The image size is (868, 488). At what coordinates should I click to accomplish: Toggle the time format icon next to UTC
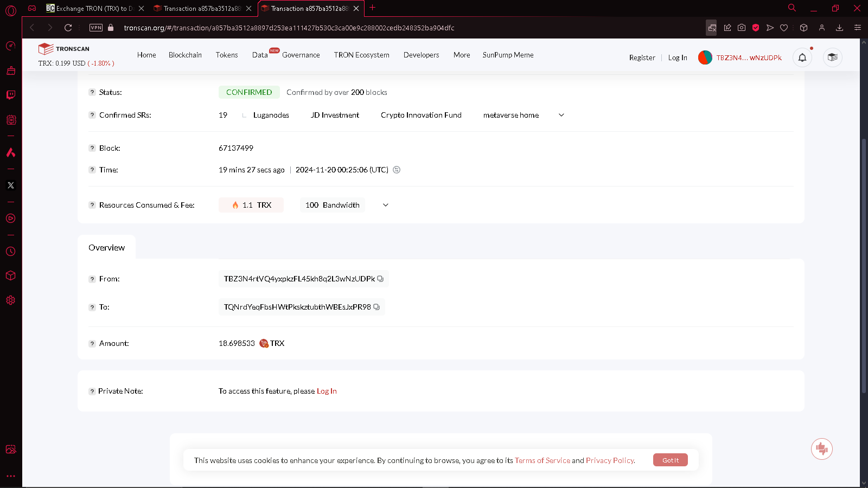point(397,170)
